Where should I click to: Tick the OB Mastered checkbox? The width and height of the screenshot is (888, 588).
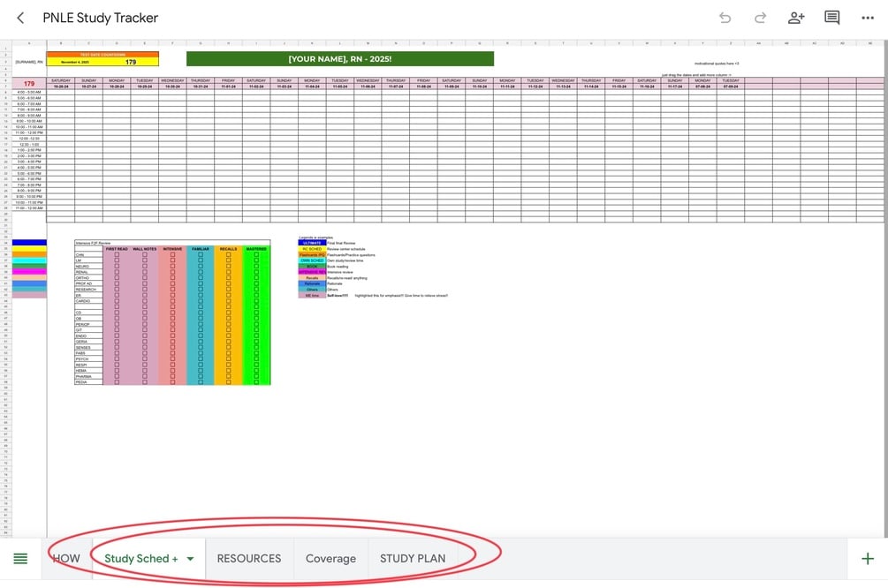[x=256, y=318]
